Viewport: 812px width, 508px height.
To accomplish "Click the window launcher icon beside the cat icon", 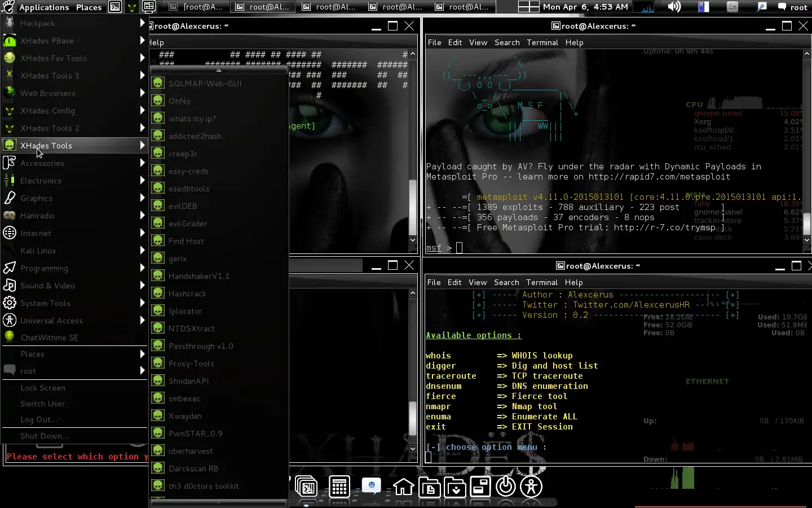I will 148,7.
